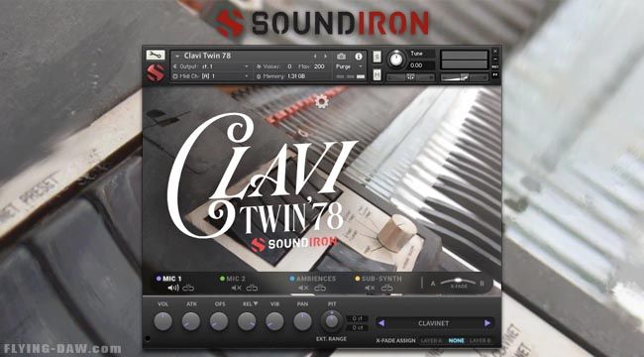This screenshot has width=644, height=357.
Task: Click the ATK knob
Action: click(191, 321)
